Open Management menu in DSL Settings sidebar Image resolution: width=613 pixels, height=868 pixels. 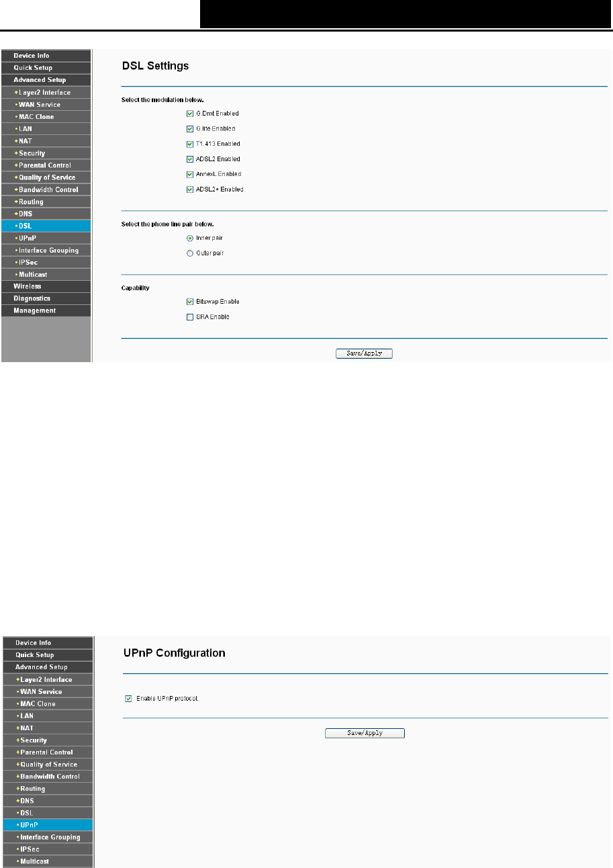[x=46, y=310]
